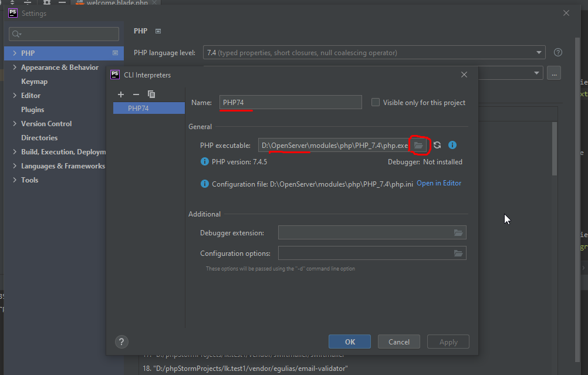This screenshot has width=588, height=375.
Task: Open Keymap settings page
Action: click(34, 82)
